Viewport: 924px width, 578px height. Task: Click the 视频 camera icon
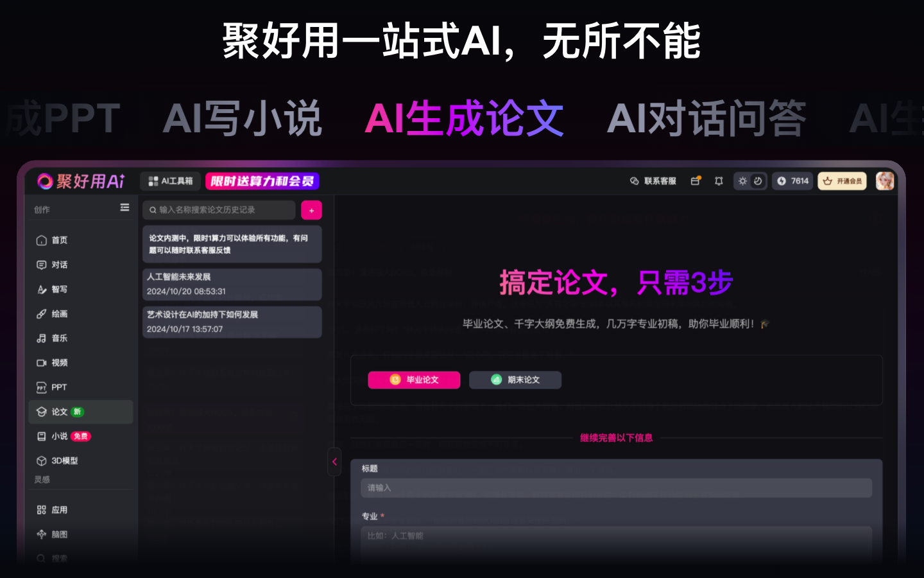(x=42, y=363)
